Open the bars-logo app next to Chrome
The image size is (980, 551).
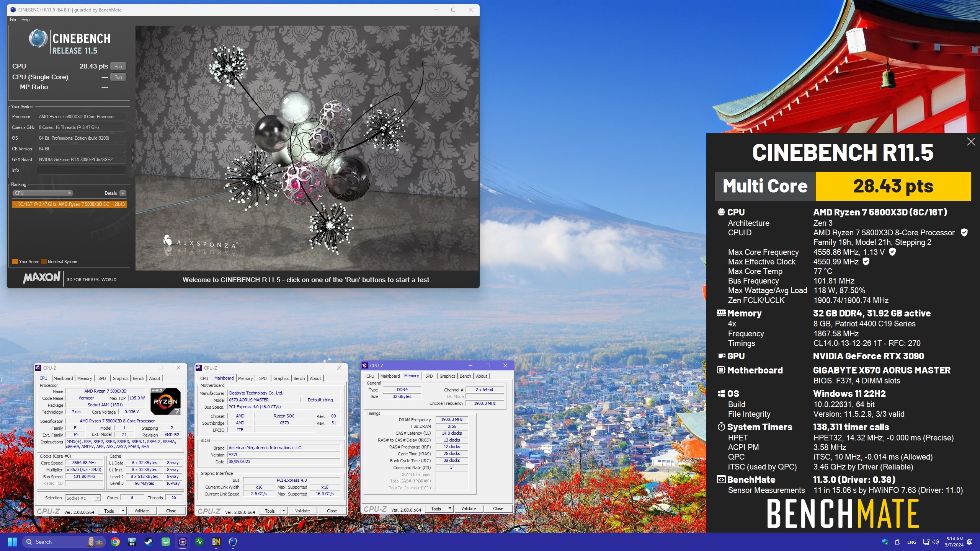point(132,542)
